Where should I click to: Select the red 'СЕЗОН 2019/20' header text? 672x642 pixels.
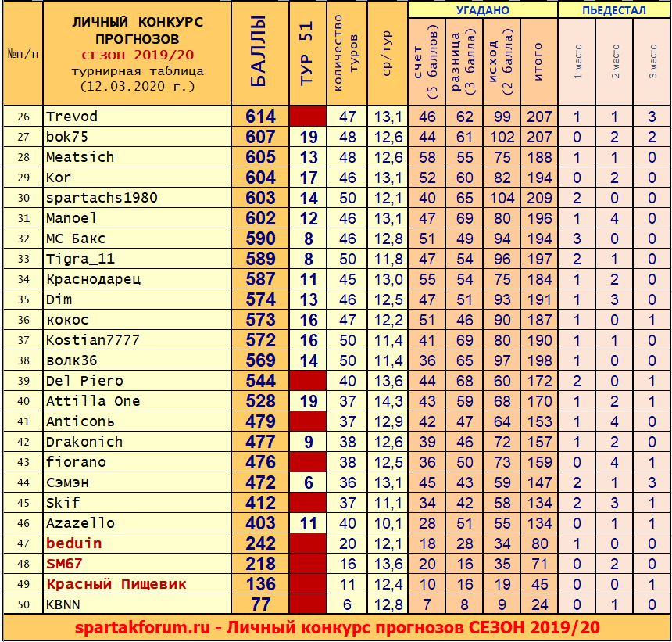point(138,55)
